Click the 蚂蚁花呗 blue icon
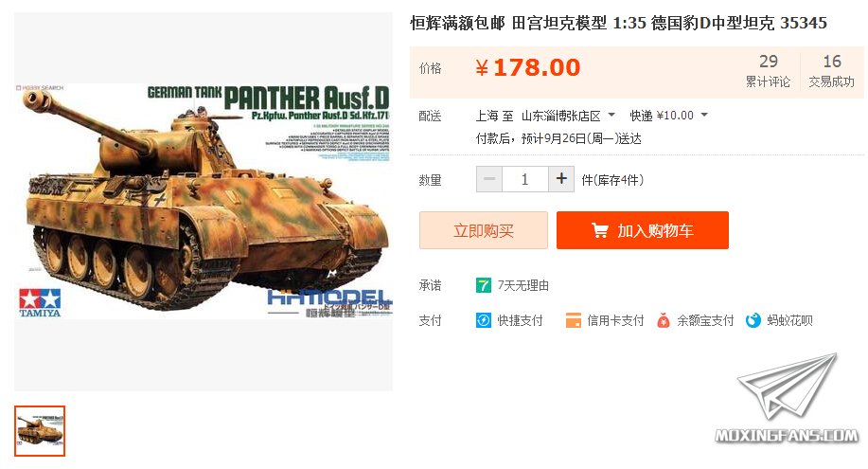Screen dimensions: 868x469 753,320
